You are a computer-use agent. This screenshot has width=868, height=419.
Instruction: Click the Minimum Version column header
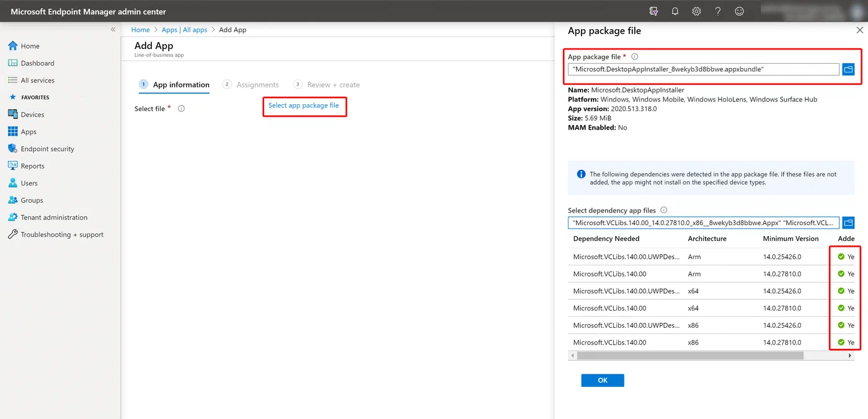pos(790,239)
